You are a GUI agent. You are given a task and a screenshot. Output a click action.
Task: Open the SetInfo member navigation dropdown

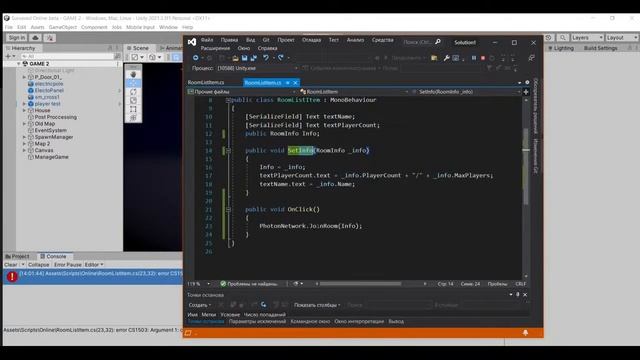tap(466, 92)
